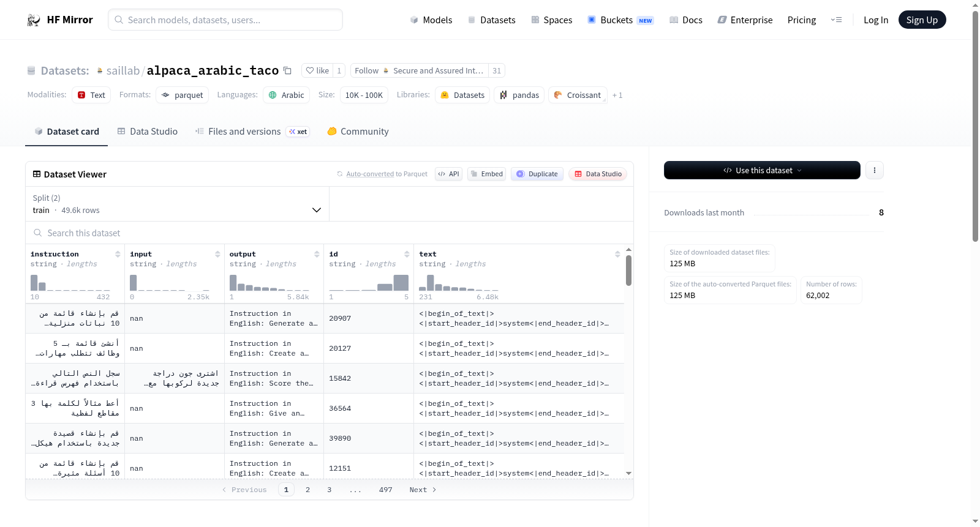Open the Models menu item
This screenshot has height=527, width=980.
pos(431,20)
